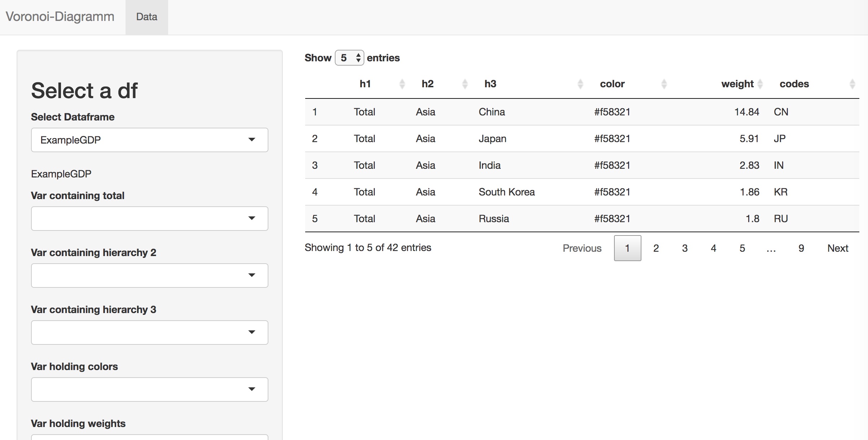Go to the Next table page
Image resolution: width=868 pixels, height=440 pixels.
coord(837,248)
